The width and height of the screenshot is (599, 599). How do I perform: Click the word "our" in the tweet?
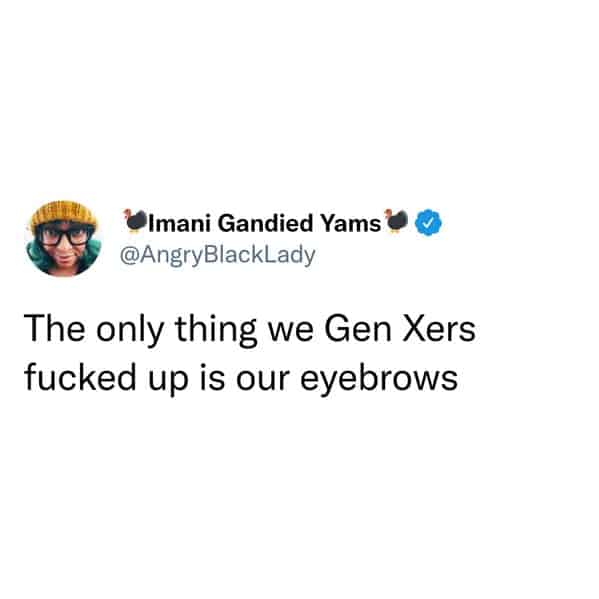click(x=262, y=380)
